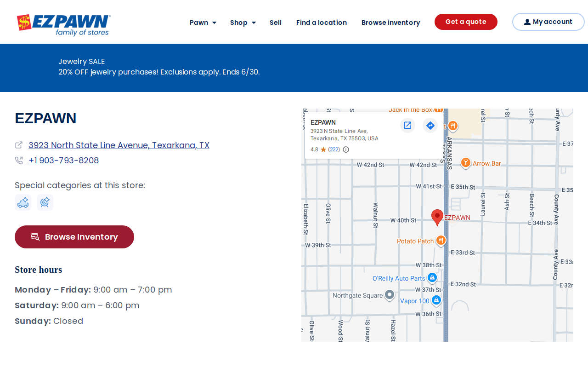
Task: Open Find a location page
Action: point(322,23)
